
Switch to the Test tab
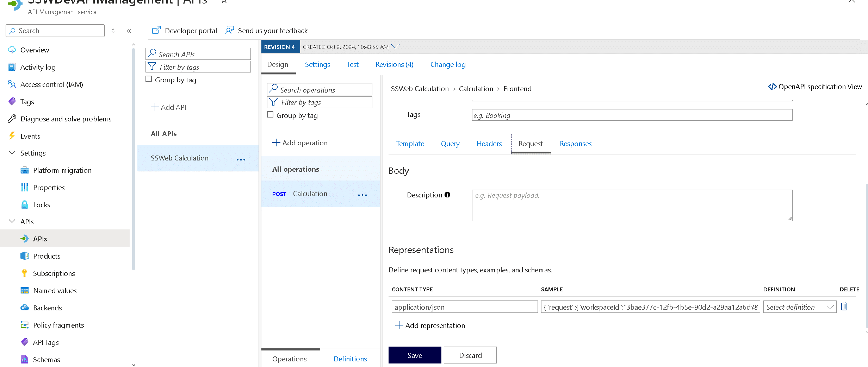tap(352, 64)
